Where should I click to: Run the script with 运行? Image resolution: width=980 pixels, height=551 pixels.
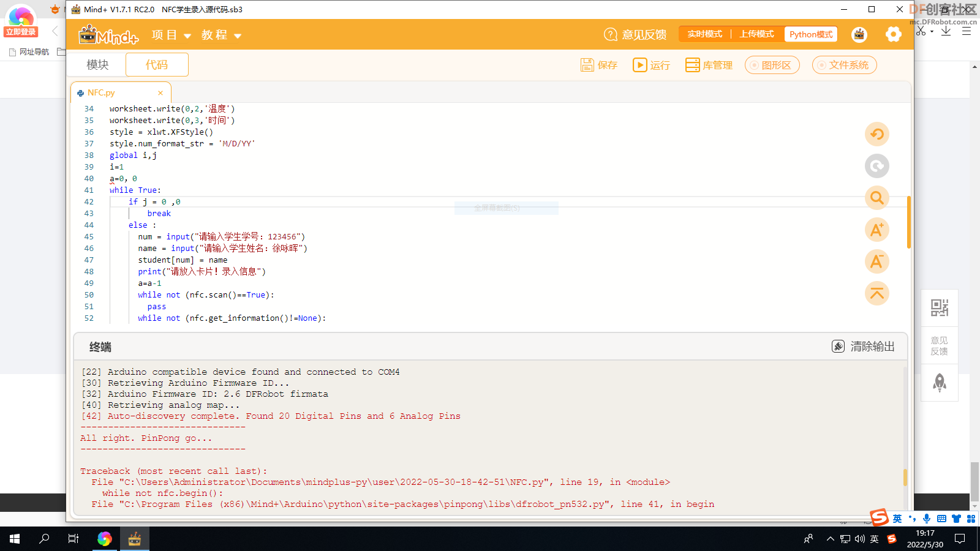(x=651, y=65)
